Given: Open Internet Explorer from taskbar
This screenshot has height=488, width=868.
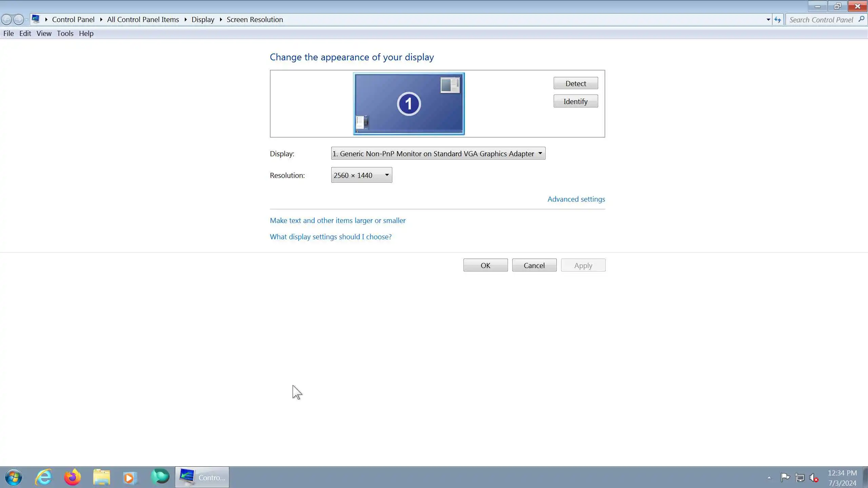Looking at the screenshot, I should 44,477.
